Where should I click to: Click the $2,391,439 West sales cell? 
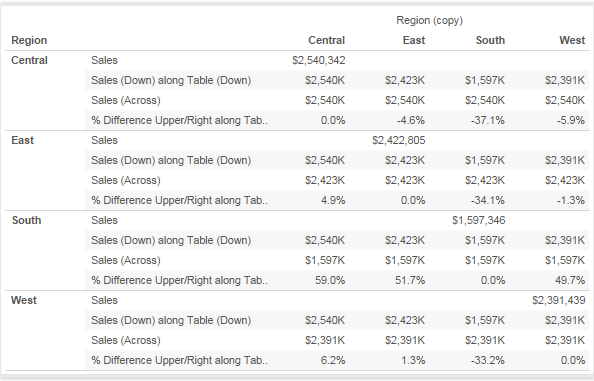[558, 300]
